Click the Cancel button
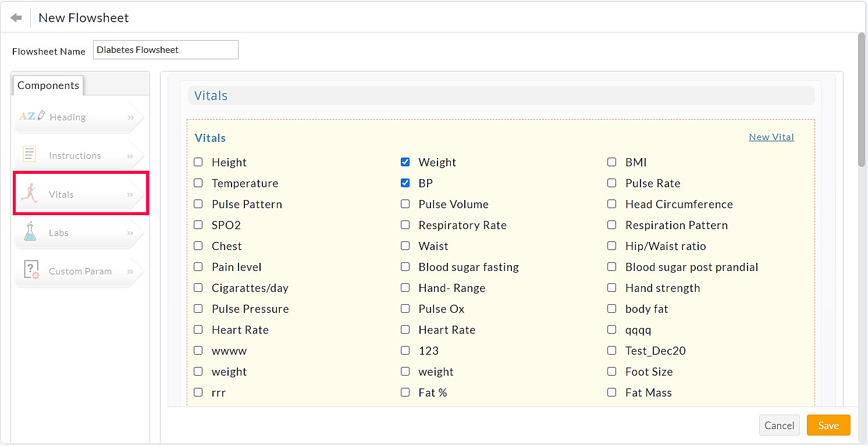This screenshot has height=446, width=868. (779, 426)
